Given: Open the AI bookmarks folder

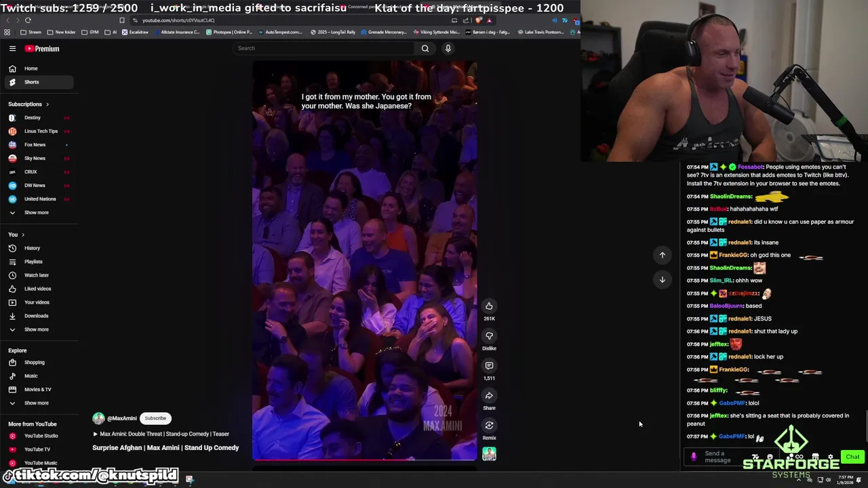Looking at the screenshot, I should click(x=111, y=32).
